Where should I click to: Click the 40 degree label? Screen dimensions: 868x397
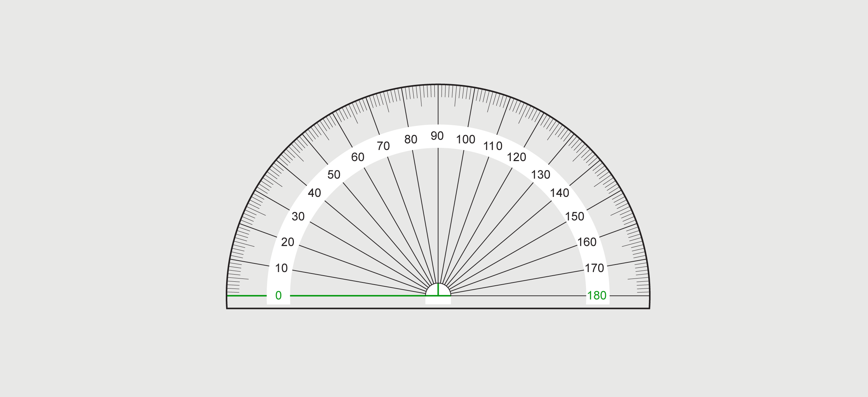314,193
